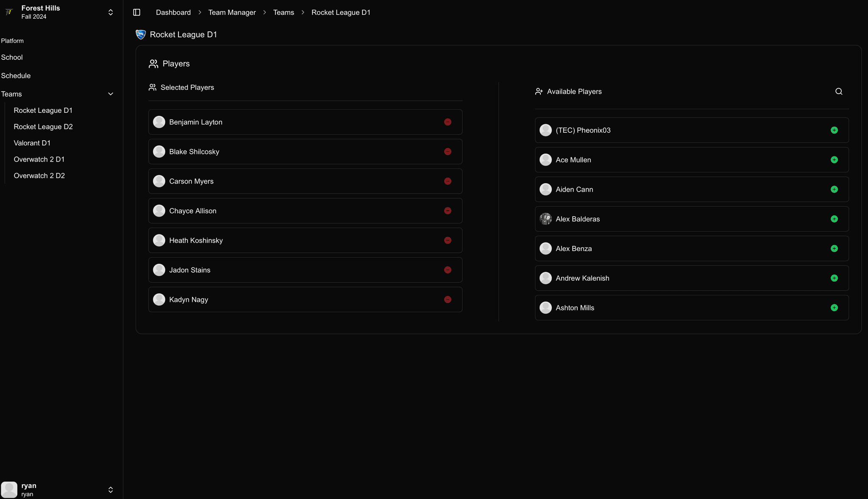Add Aiden Cann with the green plus icon
Screen dimensions: 868x499
834,190
